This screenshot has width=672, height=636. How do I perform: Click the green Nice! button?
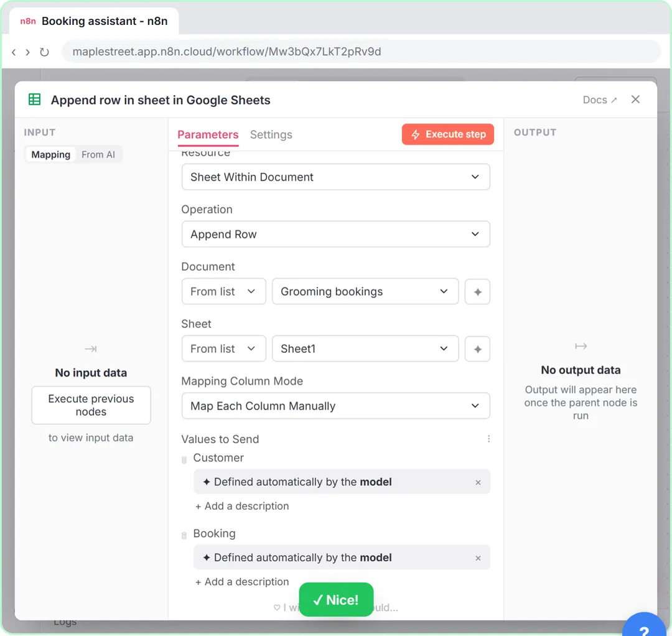(336, 599)
